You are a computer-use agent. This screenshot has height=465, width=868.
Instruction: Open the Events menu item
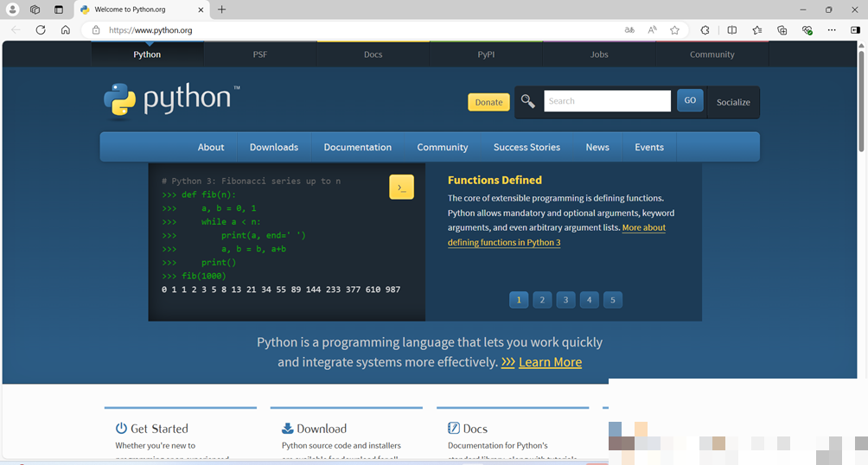[649, 147]
